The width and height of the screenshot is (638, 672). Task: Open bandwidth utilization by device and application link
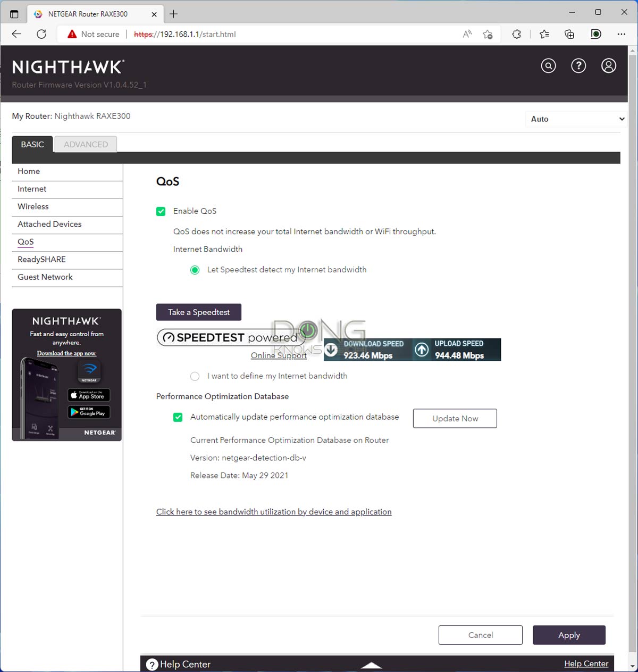[274, 512]
